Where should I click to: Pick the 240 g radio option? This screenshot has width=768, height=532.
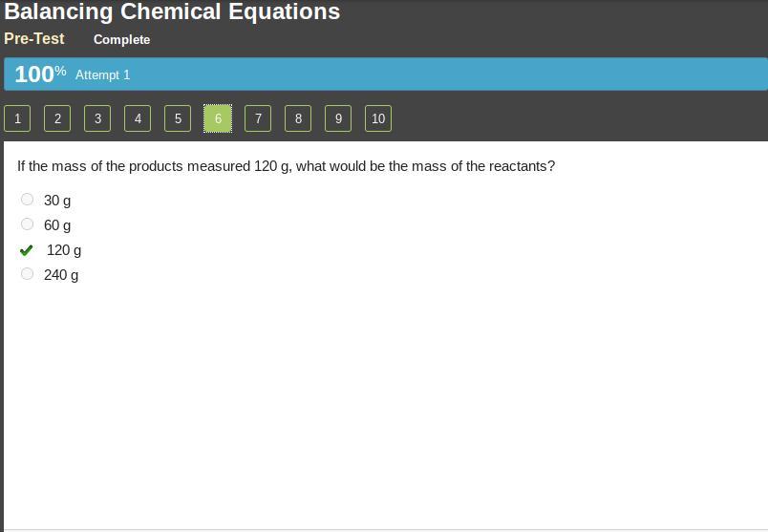(27, 274)
